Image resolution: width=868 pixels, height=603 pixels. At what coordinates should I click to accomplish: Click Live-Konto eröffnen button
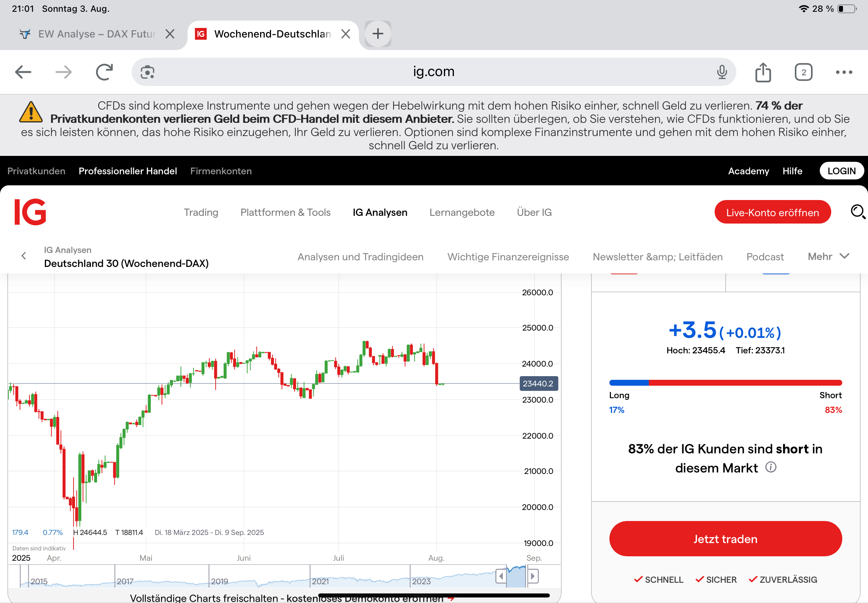(x=772, y=212)
